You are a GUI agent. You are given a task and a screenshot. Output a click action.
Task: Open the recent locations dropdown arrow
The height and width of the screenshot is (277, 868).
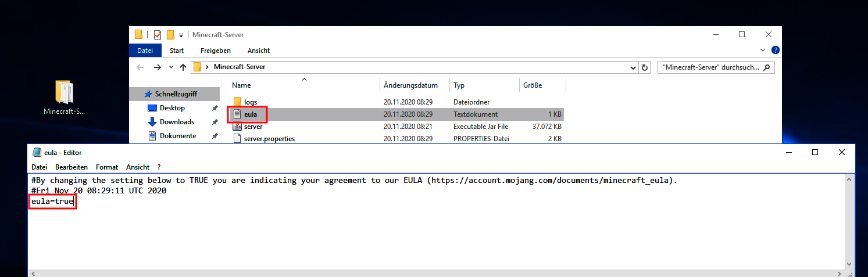pyautogui.click(x=171, y=67)
